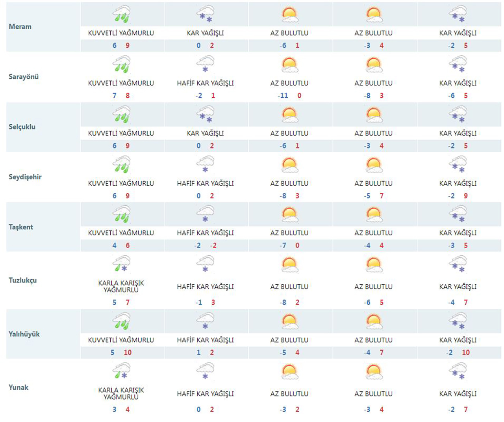Select the Tuzlukçu district name

click(22, 281)
